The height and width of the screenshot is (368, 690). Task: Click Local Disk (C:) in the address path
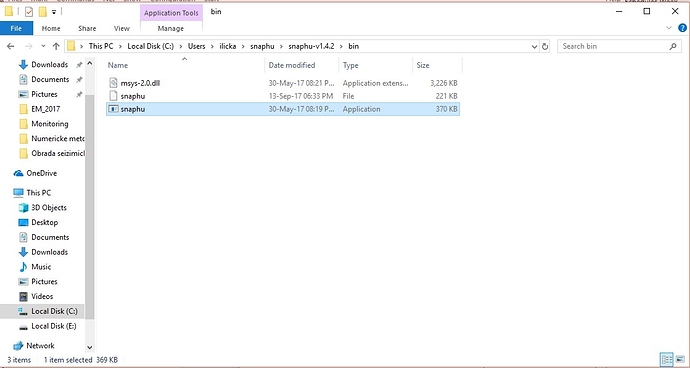pos(150,46)
